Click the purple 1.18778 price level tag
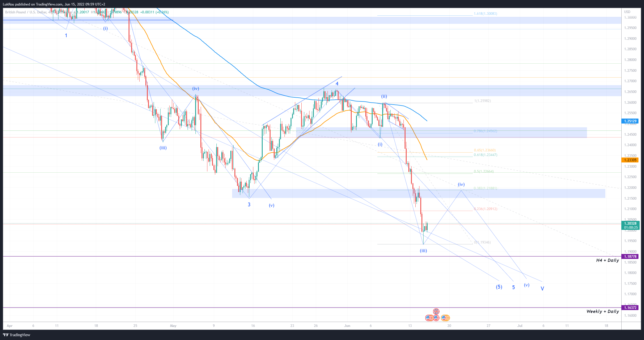644x340 pixels. pos(630,257)
